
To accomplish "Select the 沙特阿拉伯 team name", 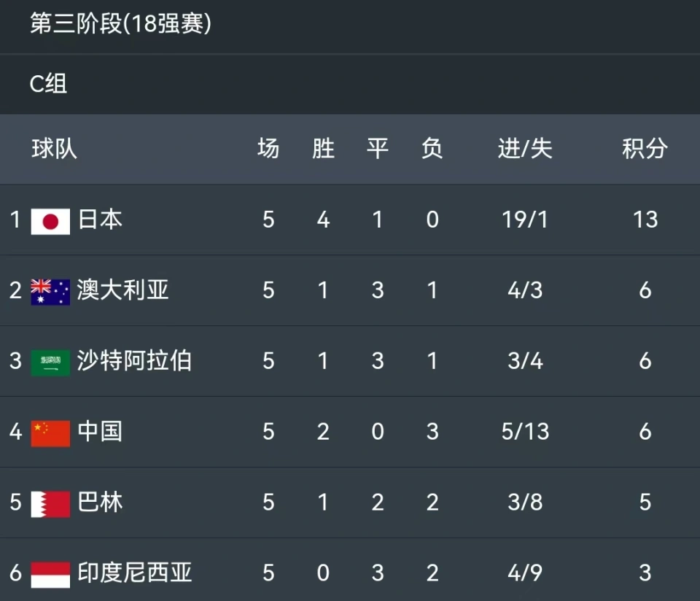I will (134, 361).
